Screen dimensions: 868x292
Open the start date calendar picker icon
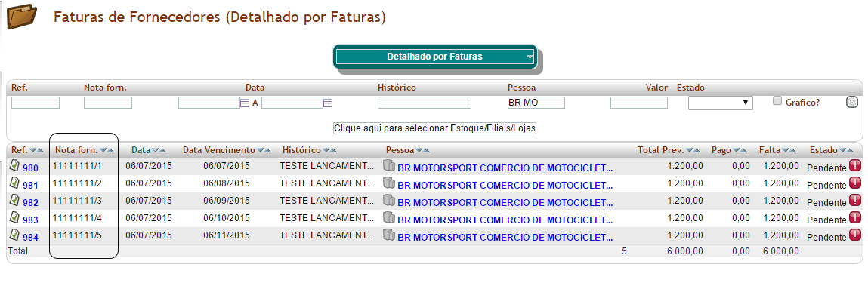click(245, 103)
